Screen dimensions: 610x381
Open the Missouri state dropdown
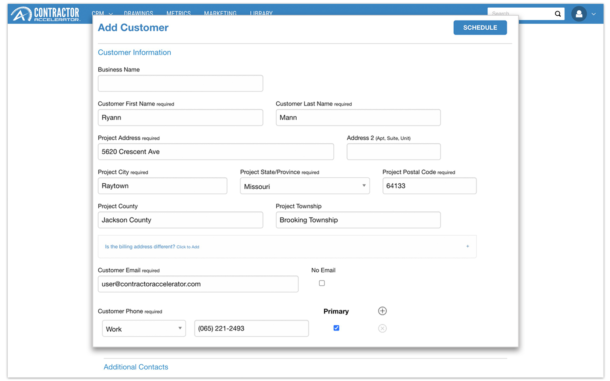(305, 186)
